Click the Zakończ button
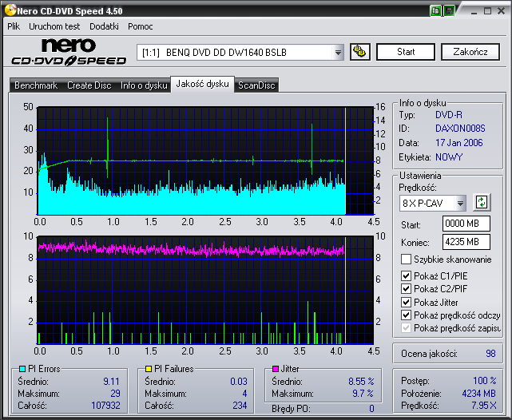 pos(470,52)
